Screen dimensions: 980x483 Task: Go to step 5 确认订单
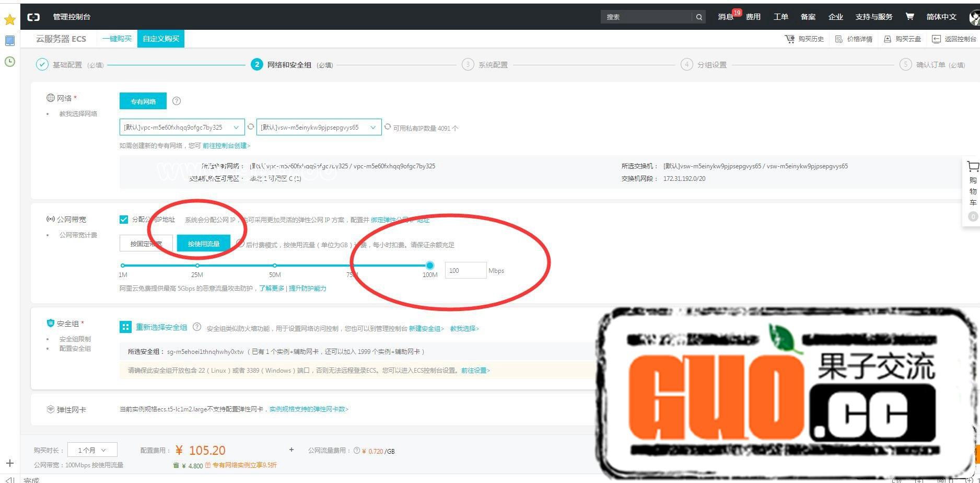(932, 65)
